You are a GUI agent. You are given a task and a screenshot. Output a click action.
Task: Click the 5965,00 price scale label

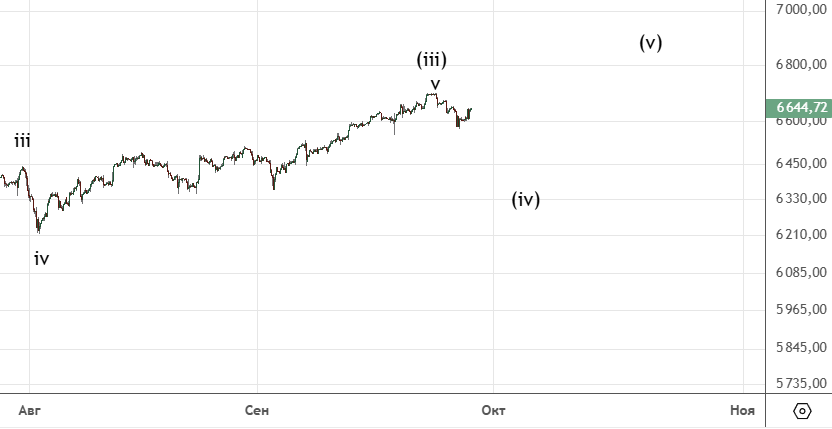click(x=802, y=310)
